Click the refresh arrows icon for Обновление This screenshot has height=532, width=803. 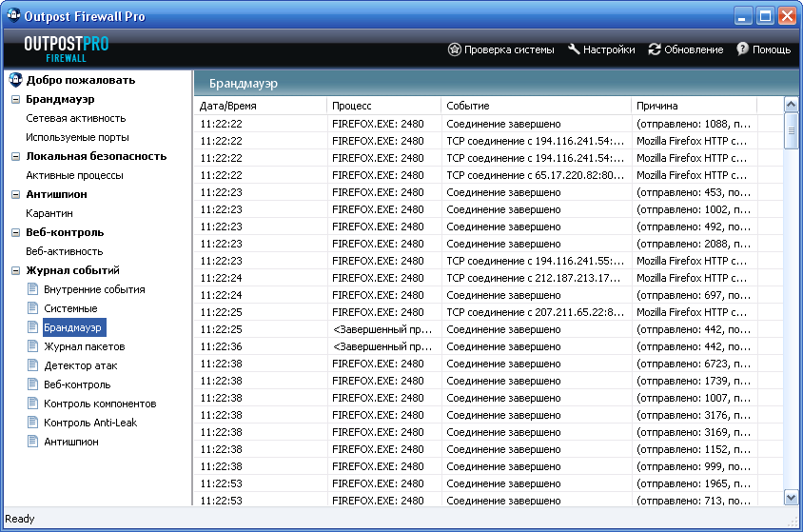pos(655,49)
